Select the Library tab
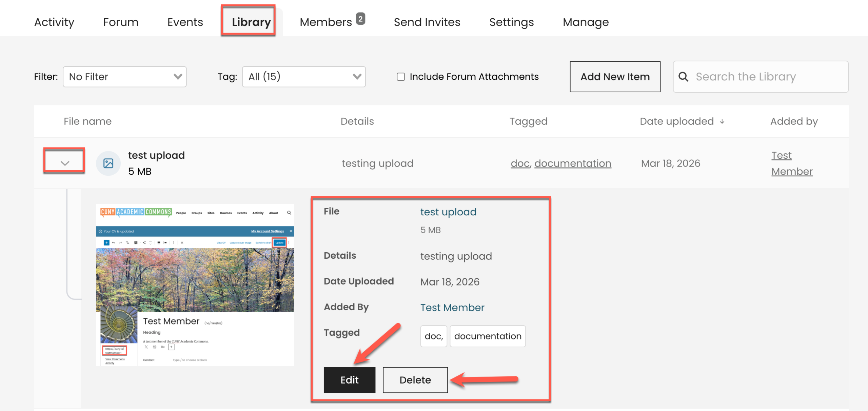 [x=252, y=22]
